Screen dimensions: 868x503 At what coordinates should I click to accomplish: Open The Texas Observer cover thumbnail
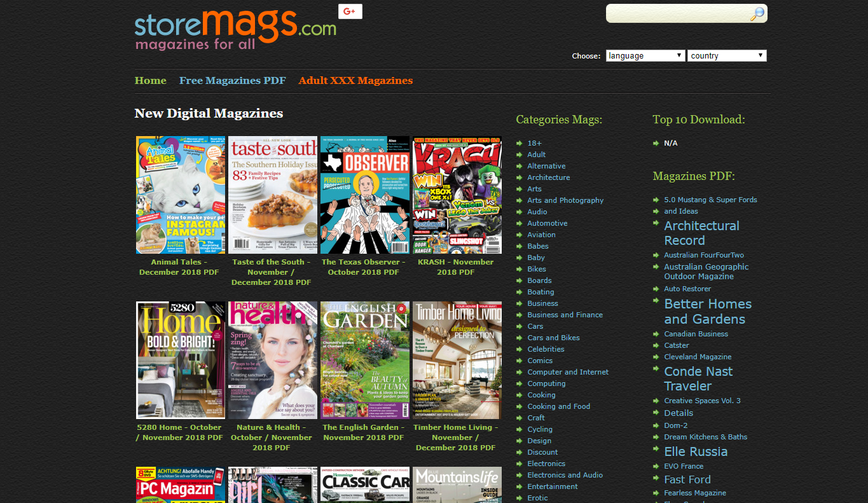click(x=365, y=195)
